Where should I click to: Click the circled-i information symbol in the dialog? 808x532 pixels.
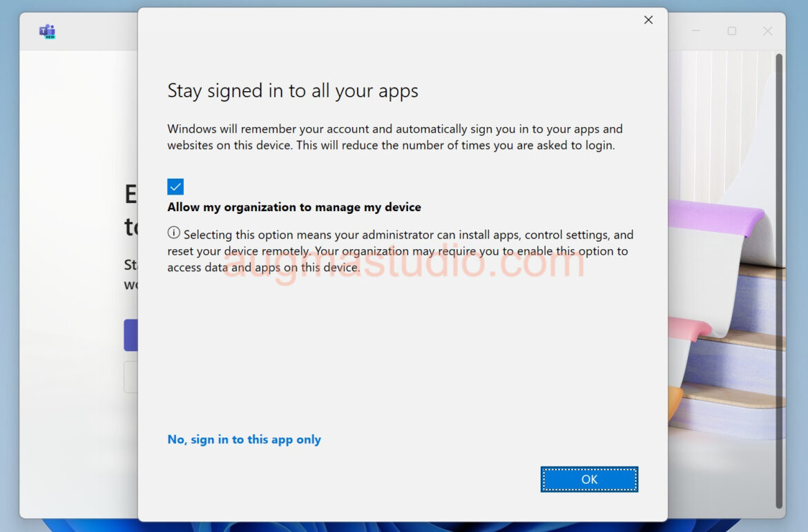pyautogui.click(x=173, y=234)
